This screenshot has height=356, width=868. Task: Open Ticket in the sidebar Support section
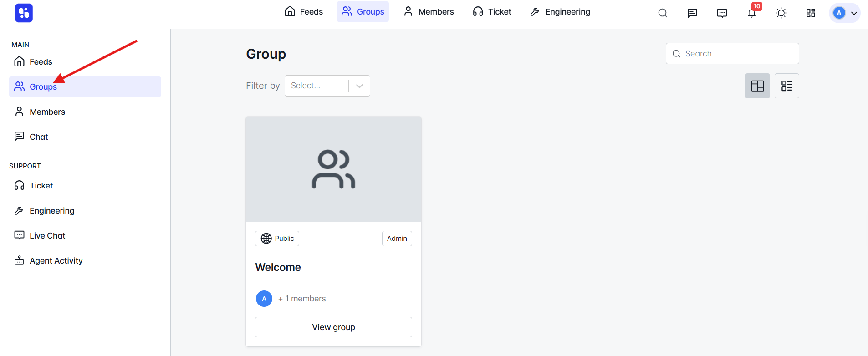coord(85,185)
